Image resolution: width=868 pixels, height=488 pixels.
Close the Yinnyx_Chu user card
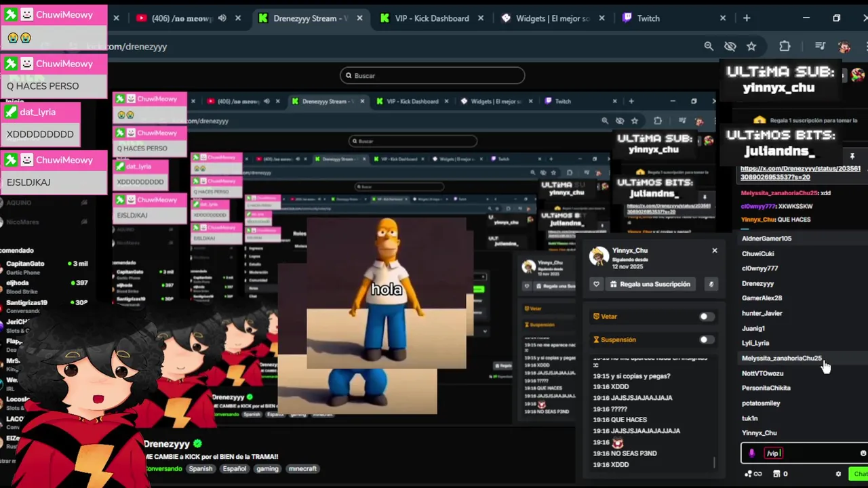[x=714, y=251]
